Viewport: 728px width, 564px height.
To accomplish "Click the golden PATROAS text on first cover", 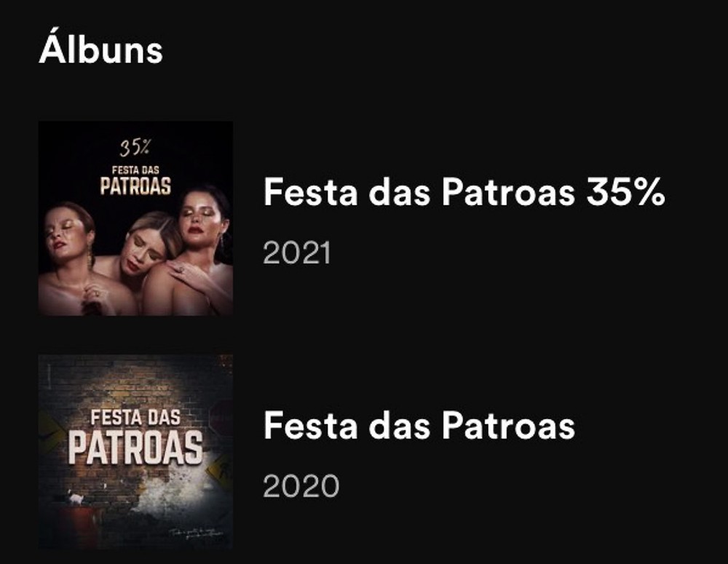I will click(135, 186).
